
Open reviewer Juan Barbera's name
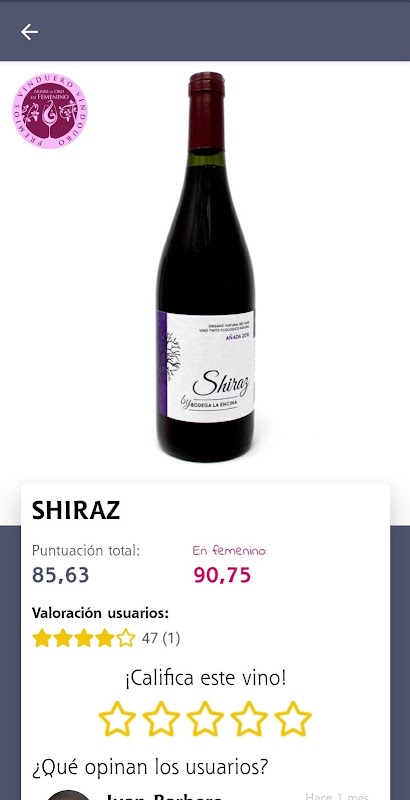tap(164, 796)
